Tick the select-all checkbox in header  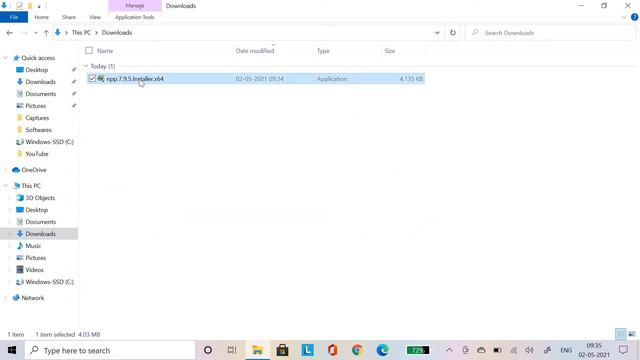pos(89,51)
